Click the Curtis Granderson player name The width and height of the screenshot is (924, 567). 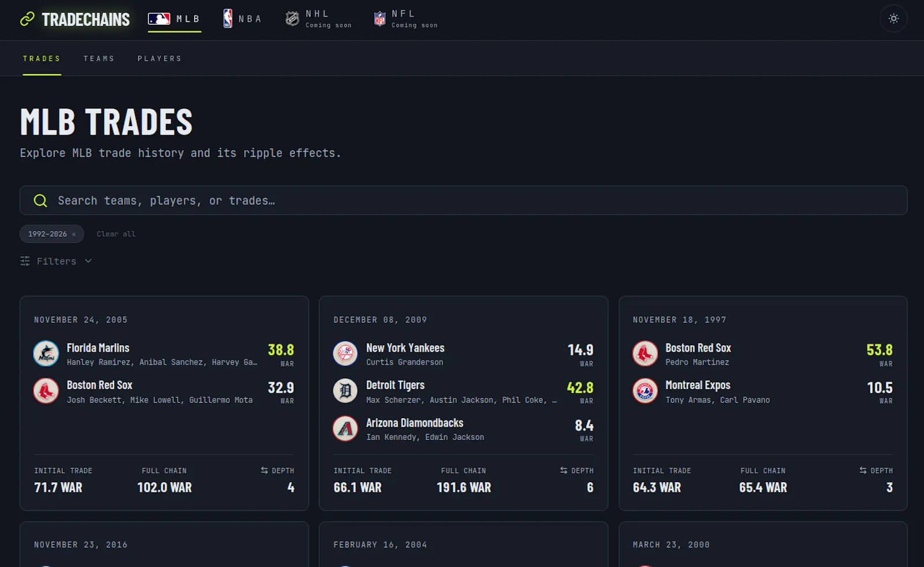pyautogui.click(x=405, y=363)
